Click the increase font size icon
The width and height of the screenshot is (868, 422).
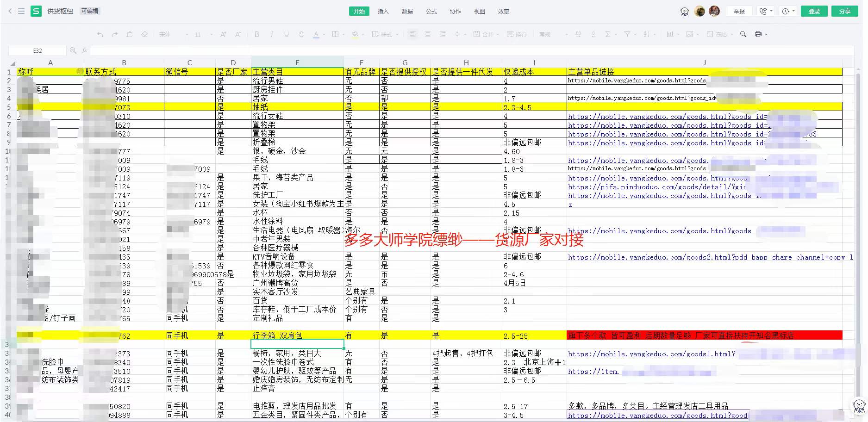(x=223, y=34)
